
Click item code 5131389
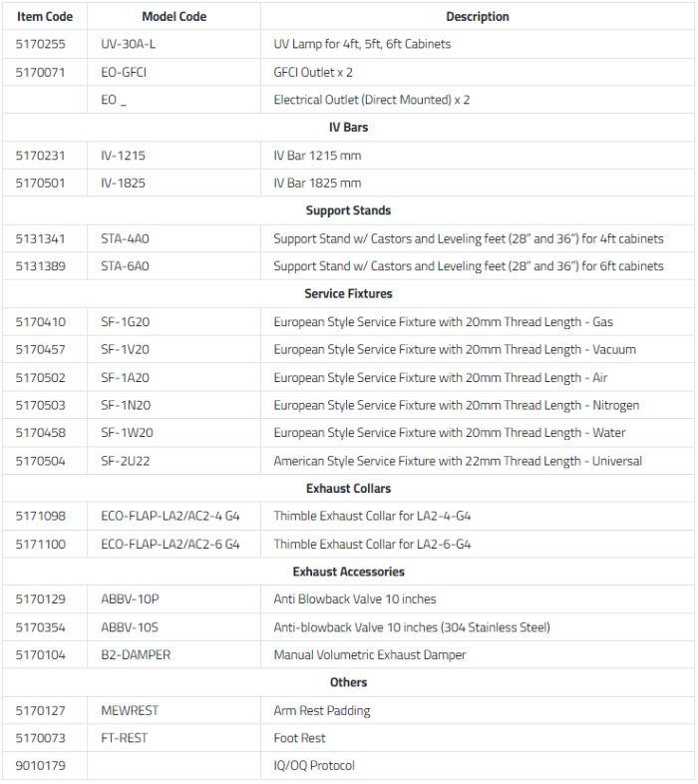click(x=40, y=266)
